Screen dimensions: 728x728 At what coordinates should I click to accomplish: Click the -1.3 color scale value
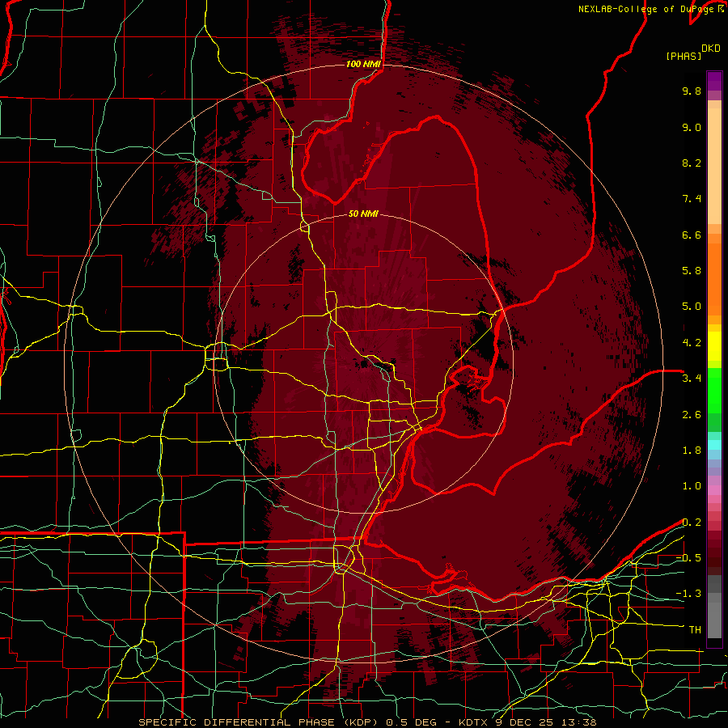point(688,594)
